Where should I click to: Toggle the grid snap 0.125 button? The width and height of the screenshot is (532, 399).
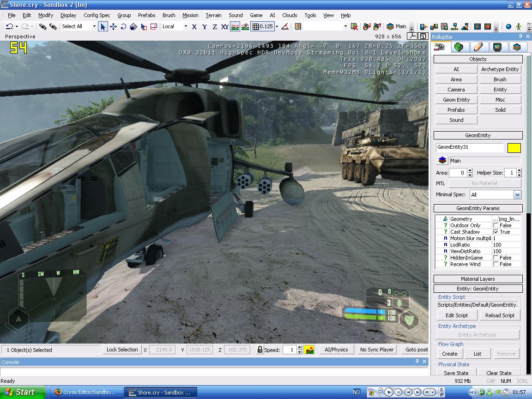262,26
